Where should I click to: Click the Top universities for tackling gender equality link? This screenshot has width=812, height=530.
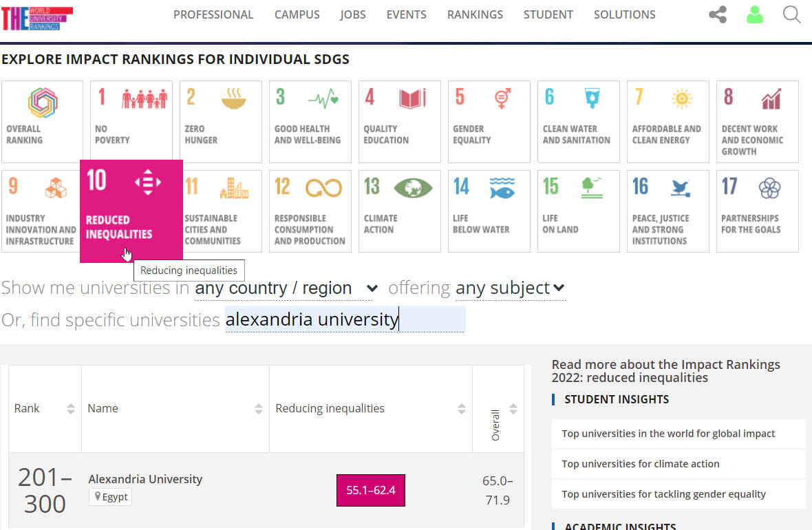[663, 494]
